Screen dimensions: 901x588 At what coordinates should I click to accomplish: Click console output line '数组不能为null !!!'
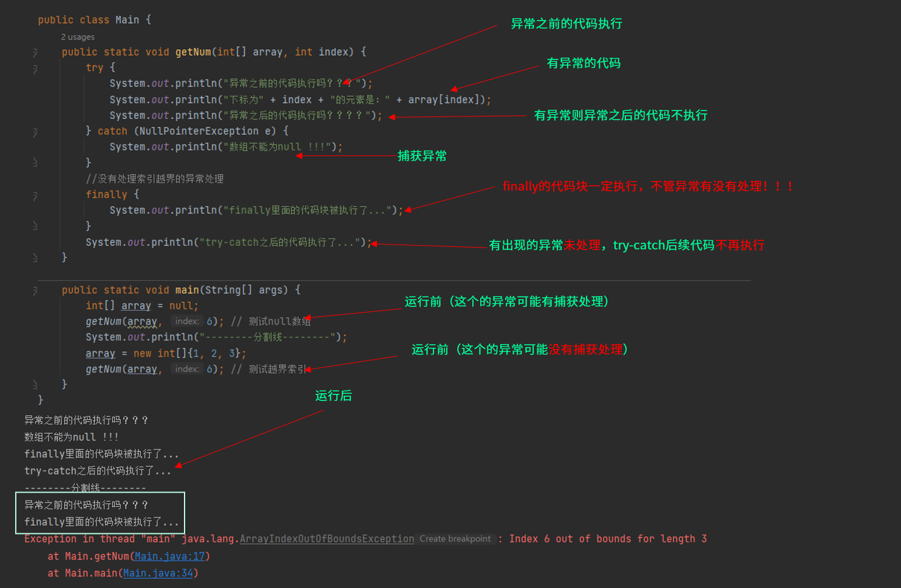(x=71, y=437)
